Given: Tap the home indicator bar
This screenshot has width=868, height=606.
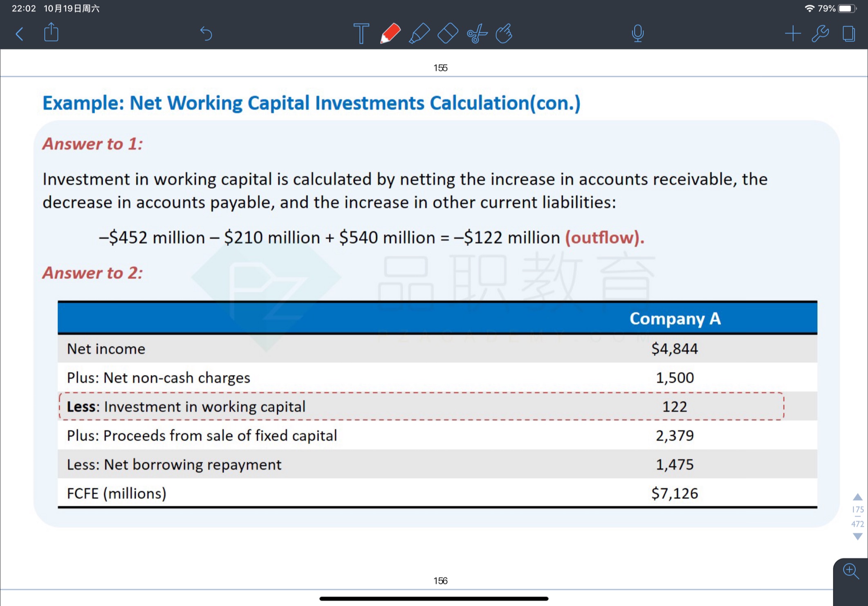Looking at the screenshot, I should tap(434, 599).
